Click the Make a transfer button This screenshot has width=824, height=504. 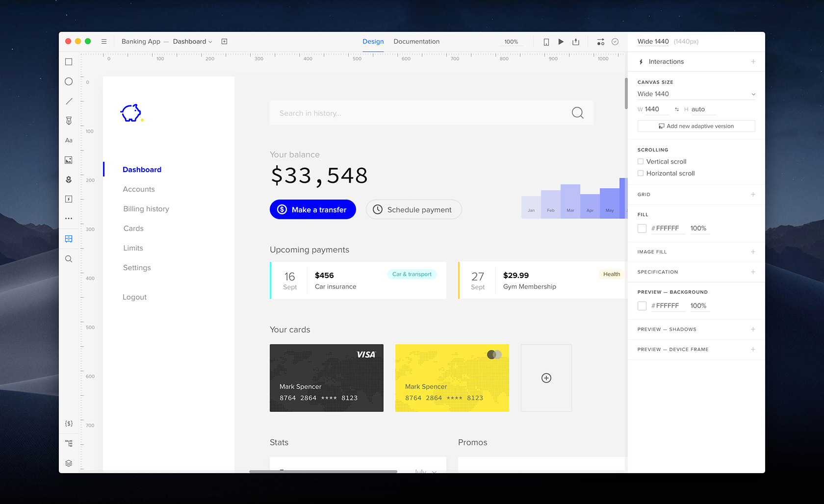coord(312,209)
